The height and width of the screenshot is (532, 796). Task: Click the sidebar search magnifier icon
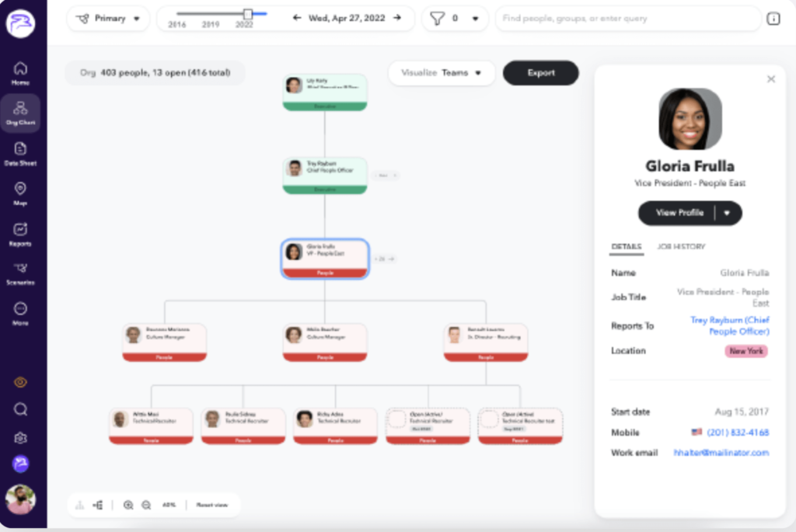coord(20,409)
